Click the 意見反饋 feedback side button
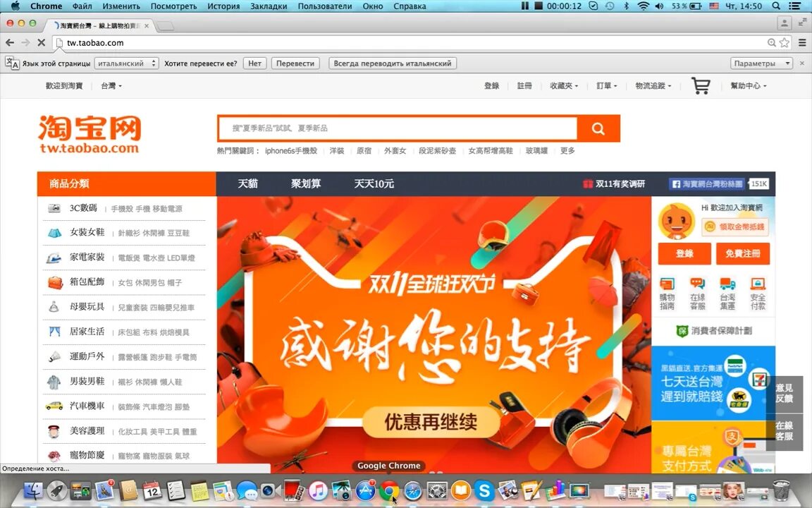 click(784, 393)
